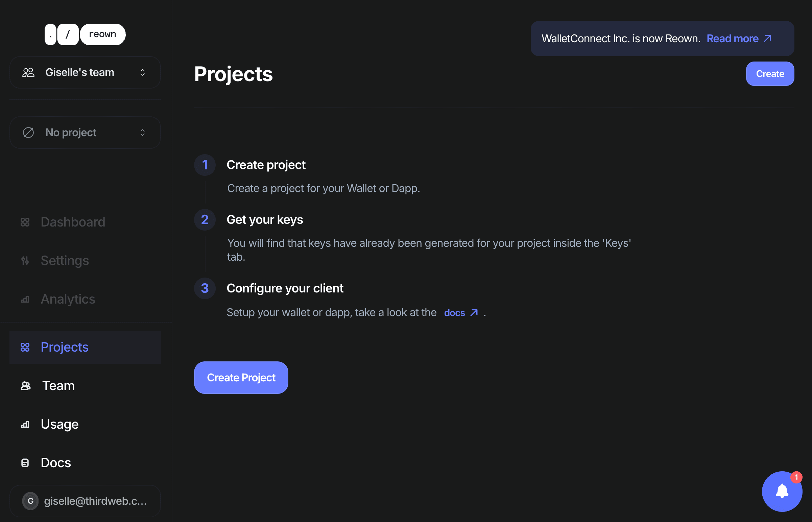The width and height of the screenshot is (812, 522).
Task: Open the No project dropdown
Action: (85, 133)
